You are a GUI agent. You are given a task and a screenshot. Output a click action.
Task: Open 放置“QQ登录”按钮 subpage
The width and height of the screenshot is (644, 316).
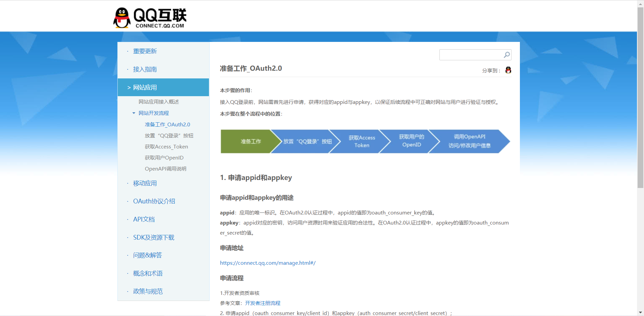[169, 136]
